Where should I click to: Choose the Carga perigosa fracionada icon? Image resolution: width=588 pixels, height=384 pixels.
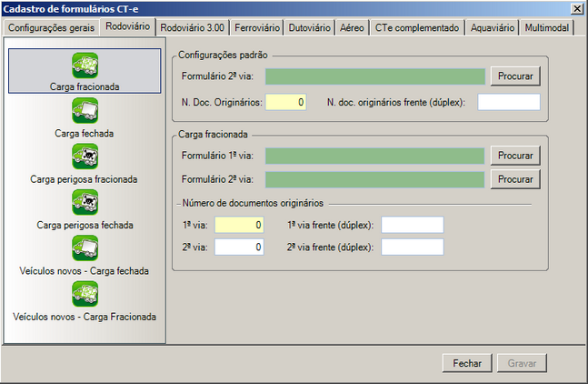coord(85,157)
